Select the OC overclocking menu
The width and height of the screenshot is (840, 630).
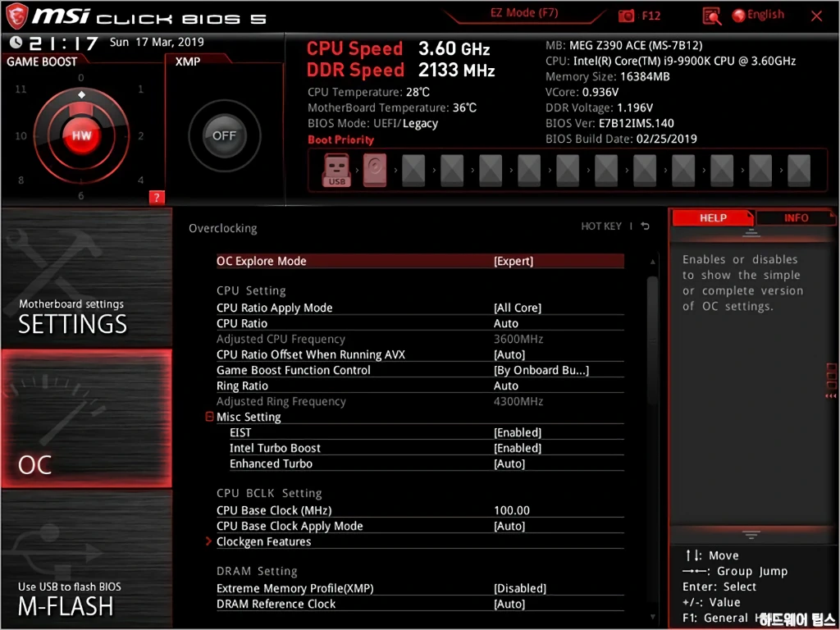pyautogui.click(x=87, y=418)
